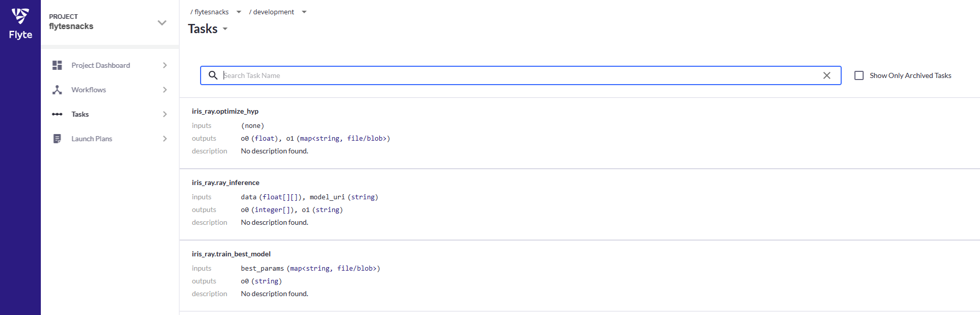Click the Flyte logo icon
980x315 pixels.
(x=20, y=16)
